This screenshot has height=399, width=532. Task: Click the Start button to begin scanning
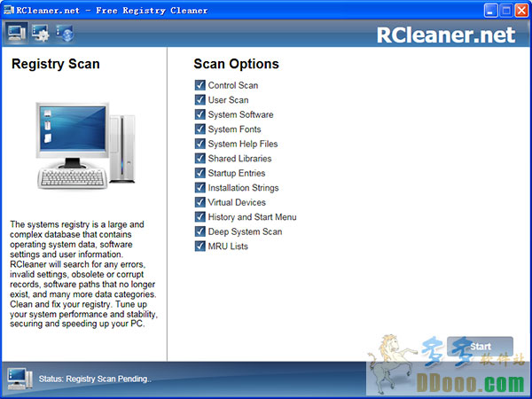pyautogui.click(x=480, y=347)
